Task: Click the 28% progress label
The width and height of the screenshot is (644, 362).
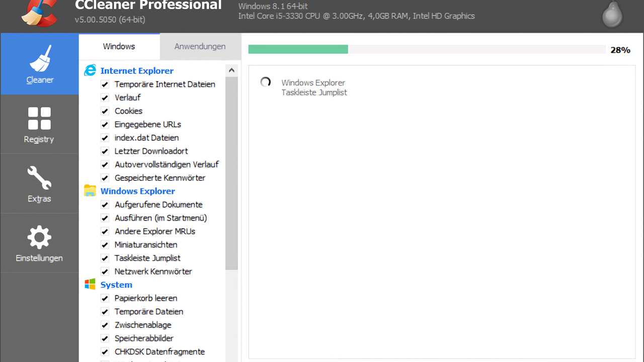Action: click(620, 50)
